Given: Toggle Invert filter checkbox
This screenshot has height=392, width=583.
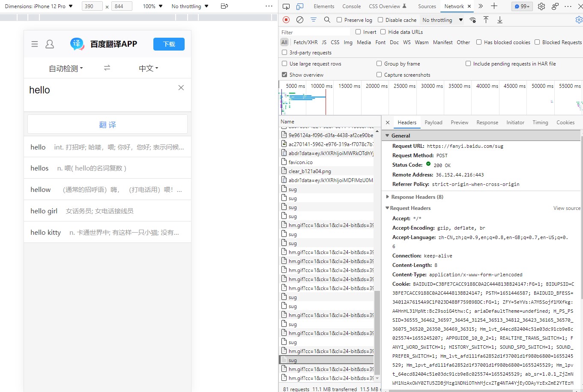Looking at the screenshot, I should click(x=358, y=32).
